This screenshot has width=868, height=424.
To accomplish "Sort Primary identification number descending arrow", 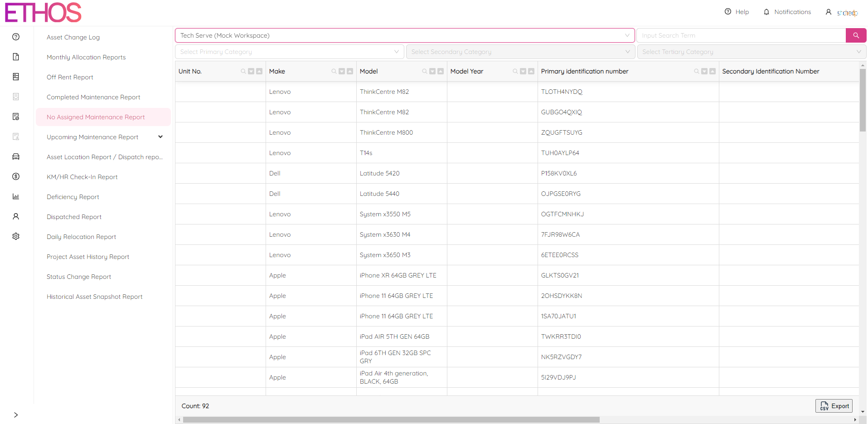I will coord(704,71).
